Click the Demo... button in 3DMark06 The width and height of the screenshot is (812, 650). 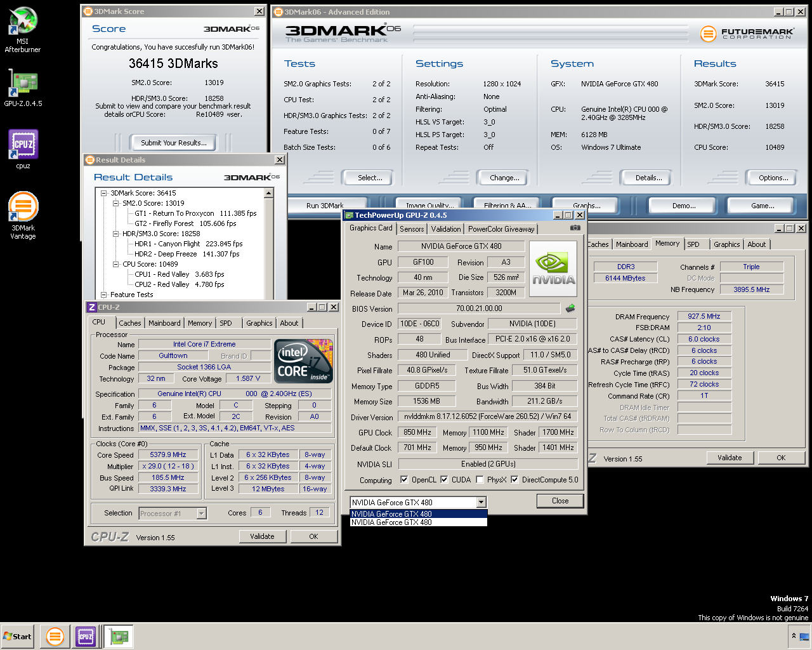tap(684, 206)
